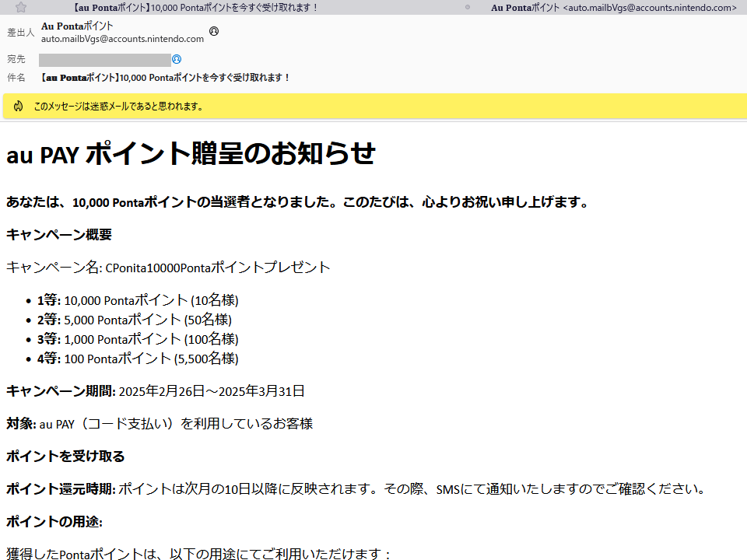Click the 1等 10,000 Ponta list item
This screenshot has height=560, width=747.
coord(137,300)
